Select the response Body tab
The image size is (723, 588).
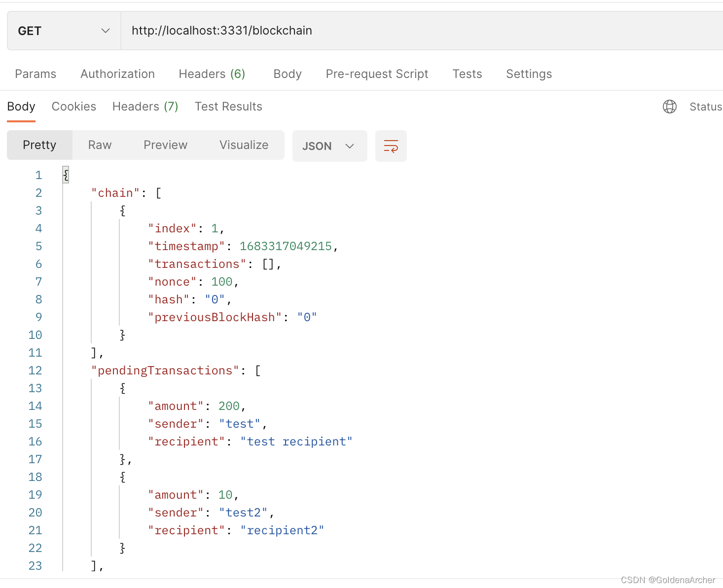click(21, 107)
